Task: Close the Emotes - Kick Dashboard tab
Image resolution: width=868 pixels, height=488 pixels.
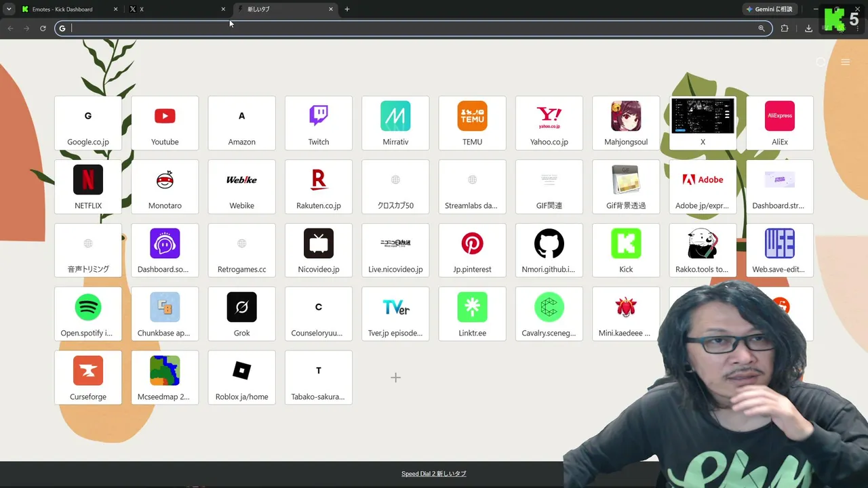Action: tap(115, 9)
